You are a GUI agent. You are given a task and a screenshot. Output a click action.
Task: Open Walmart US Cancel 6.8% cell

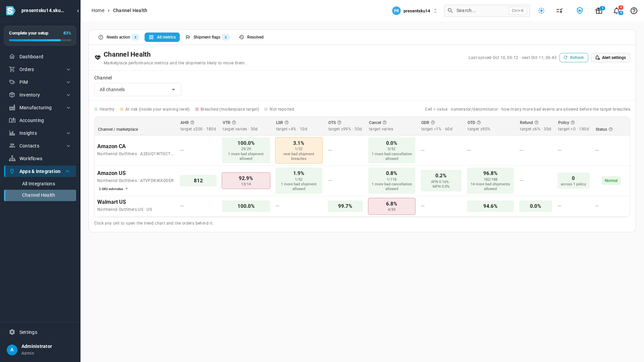coord(392,206)
